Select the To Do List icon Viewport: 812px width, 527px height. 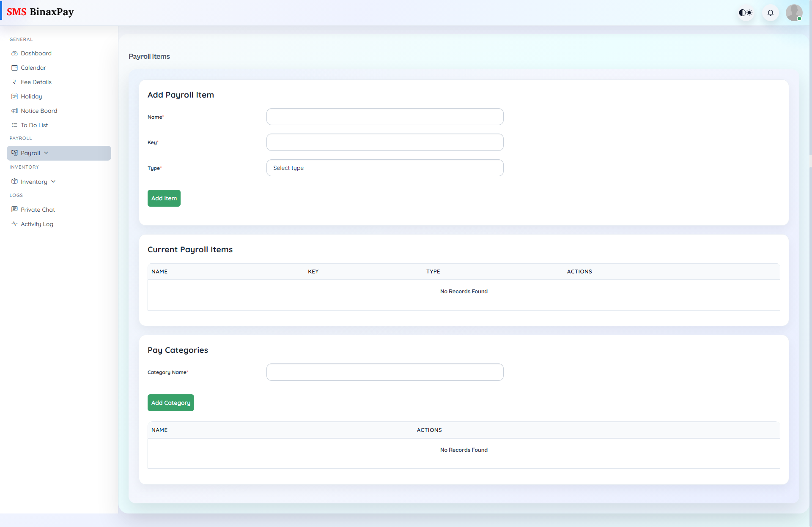pyautogui.click(x=14, y=125)
